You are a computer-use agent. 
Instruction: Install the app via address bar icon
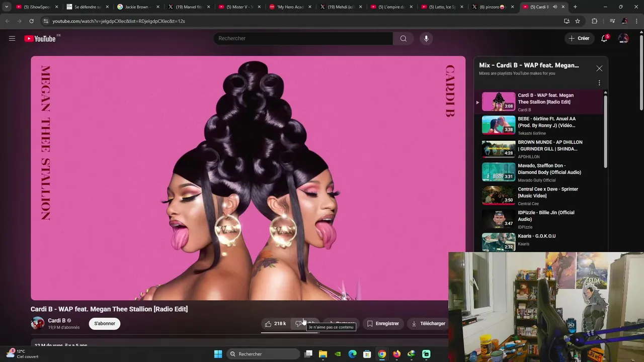tap(567, 21)
